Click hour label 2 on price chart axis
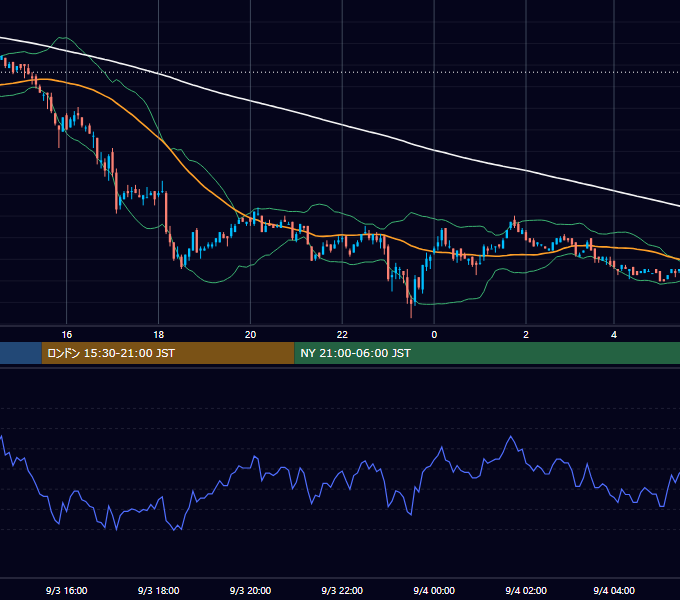The image size is (680, 600). [526, 335]
